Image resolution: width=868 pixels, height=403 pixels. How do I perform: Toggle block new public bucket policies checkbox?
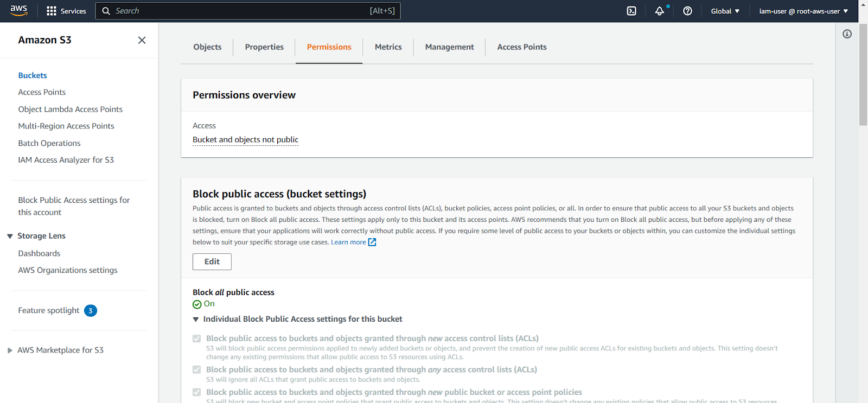[x=196, y=392]
